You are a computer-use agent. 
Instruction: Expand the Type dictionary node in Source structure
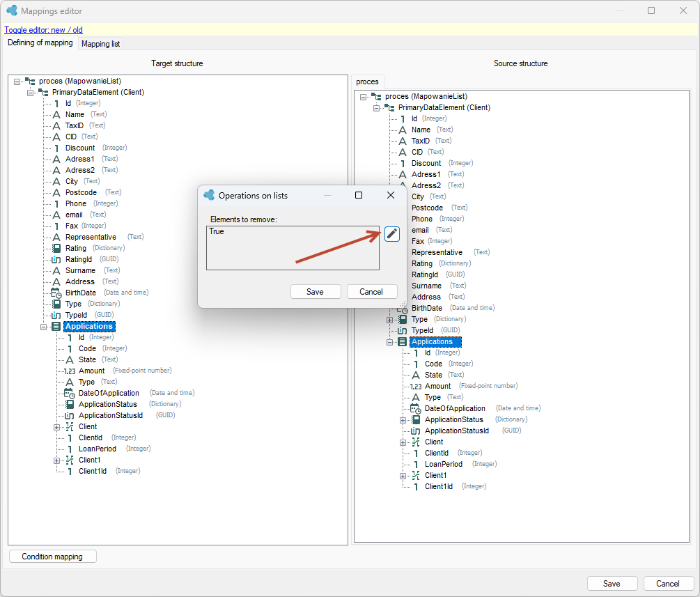389,320
